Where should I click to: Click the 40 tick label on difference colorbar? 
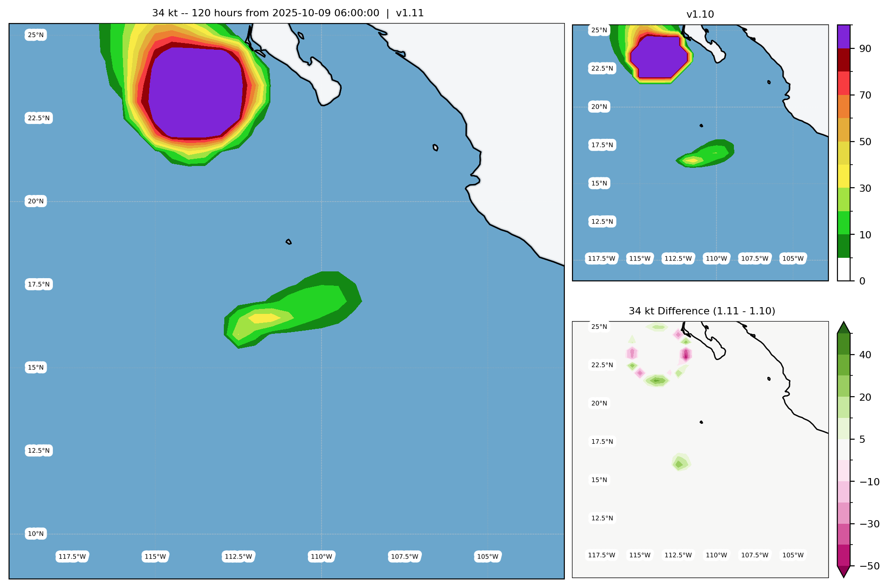(x=865, y=355)
